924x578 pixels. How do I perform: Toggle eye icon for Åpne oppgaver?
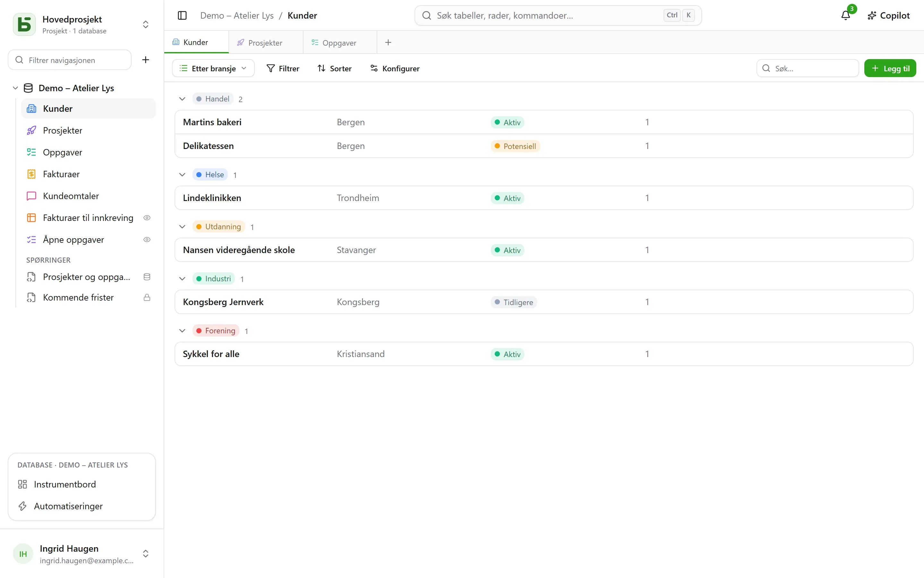click(147, 239)
